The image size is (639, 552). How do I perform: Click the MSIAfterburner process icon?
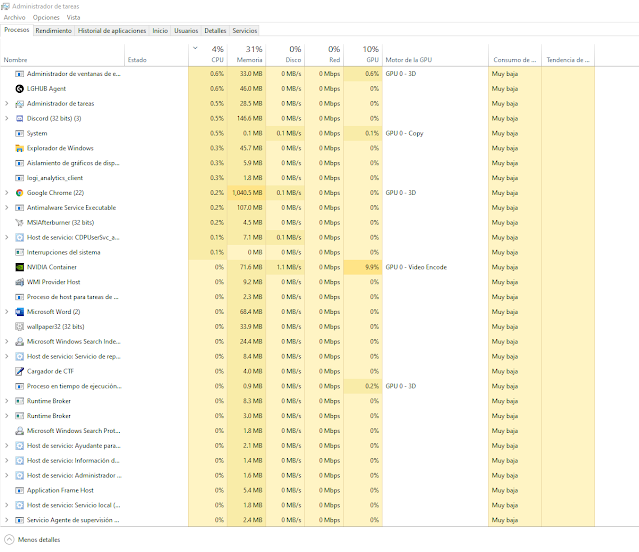pos(19,222)
